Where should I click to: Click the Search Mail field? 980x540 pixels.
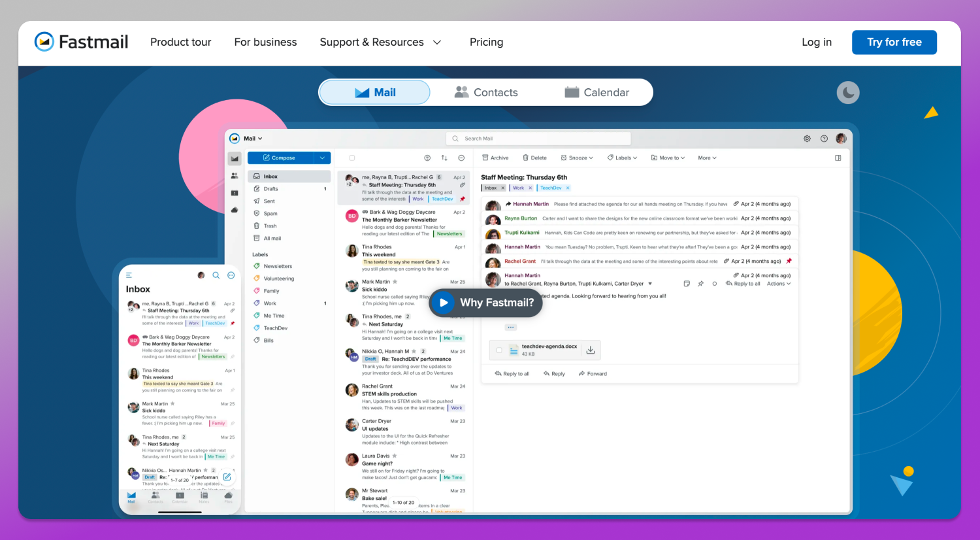(538, 139)
